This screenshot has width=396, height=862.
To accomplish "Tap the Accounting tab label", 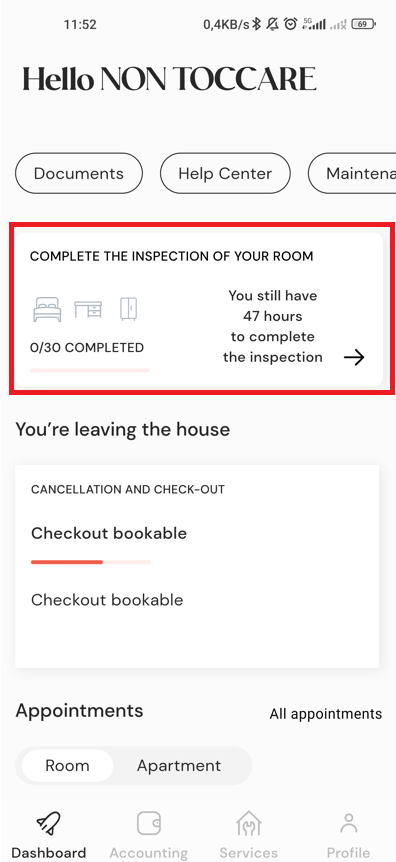I will [148, 853].
